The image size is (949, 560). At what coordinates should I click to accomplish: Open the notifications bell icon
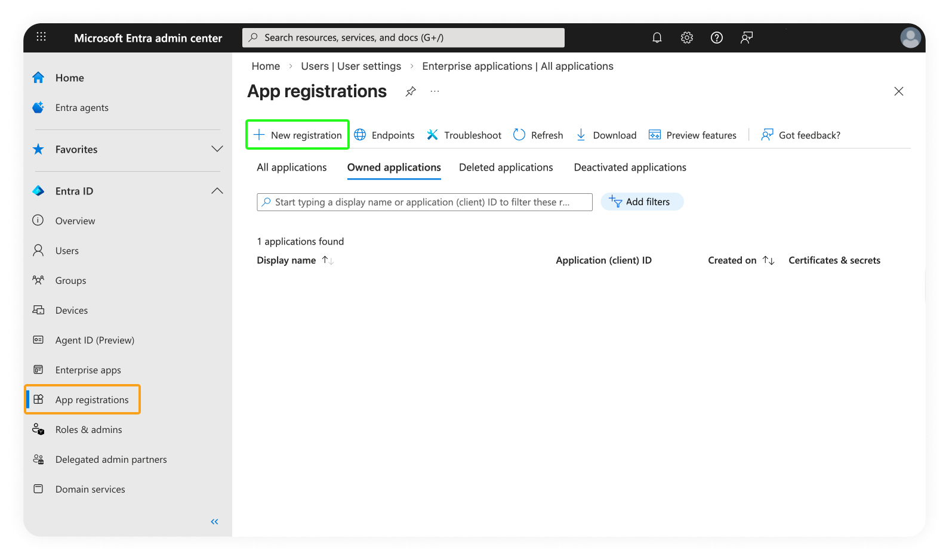657,38
